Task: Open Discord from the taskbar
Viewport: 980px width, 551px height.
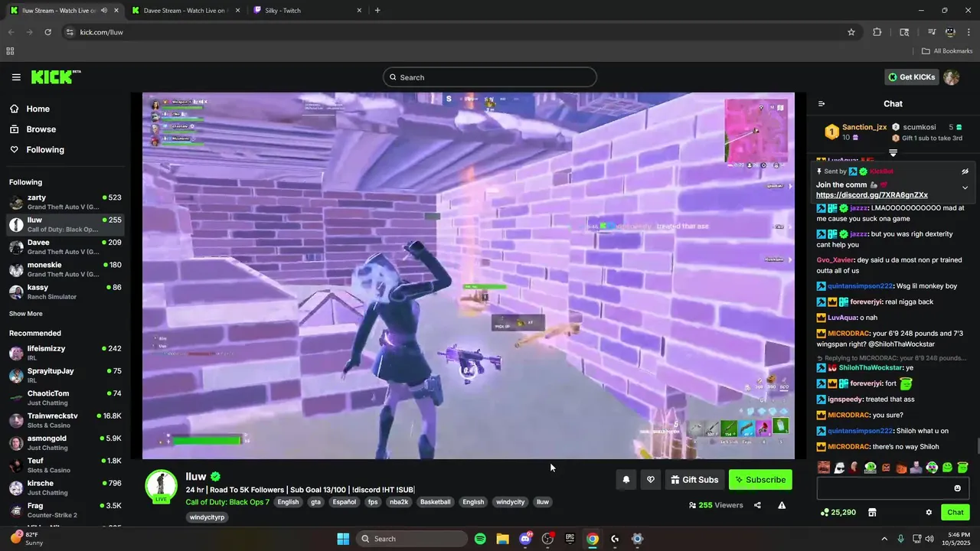Action: click(525, 539)
